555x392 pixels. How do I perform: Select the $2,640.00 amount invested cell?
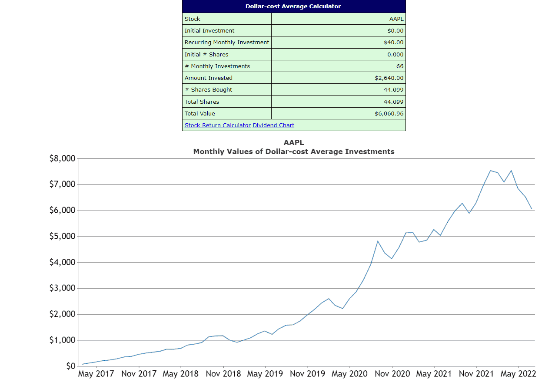pos(389,78)
